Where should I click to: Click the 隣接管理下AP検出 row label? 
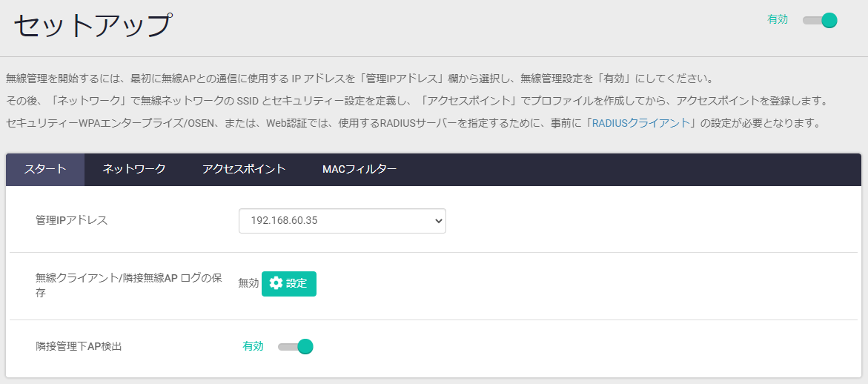pos(79,346)
